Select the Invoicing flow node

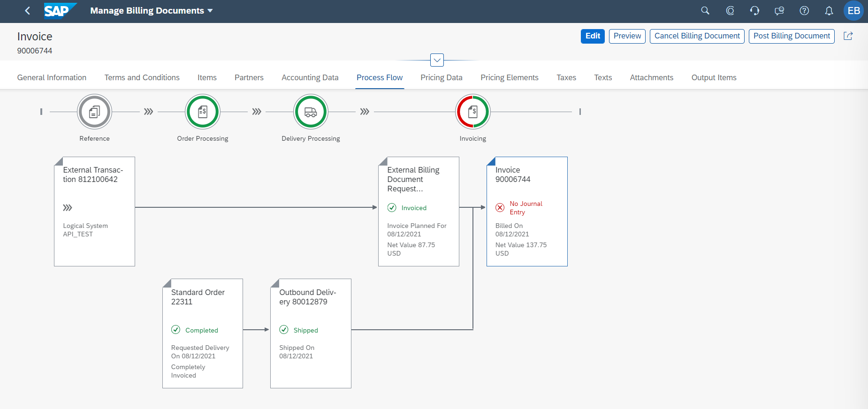click(x=472, y=112)
